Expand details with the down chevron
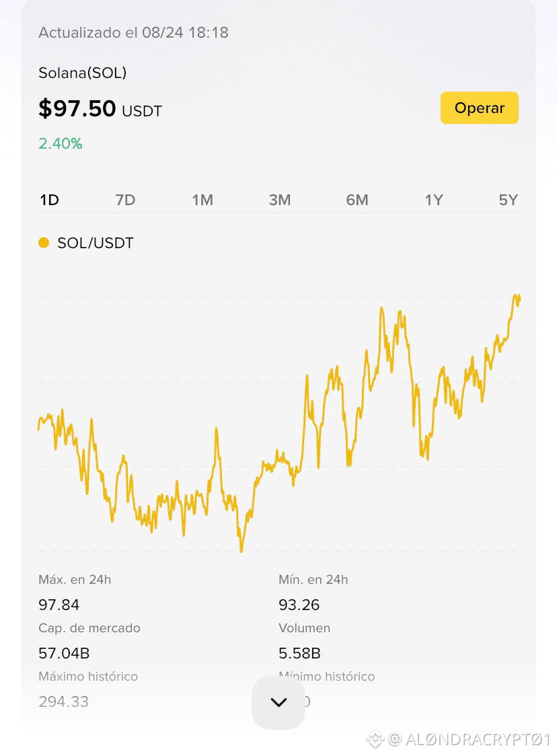The height and width of the screenshot is (756, 557). point(278,702)
